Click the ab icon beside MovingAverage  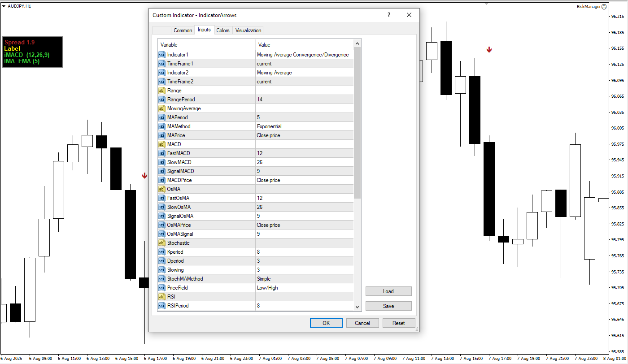161,108
